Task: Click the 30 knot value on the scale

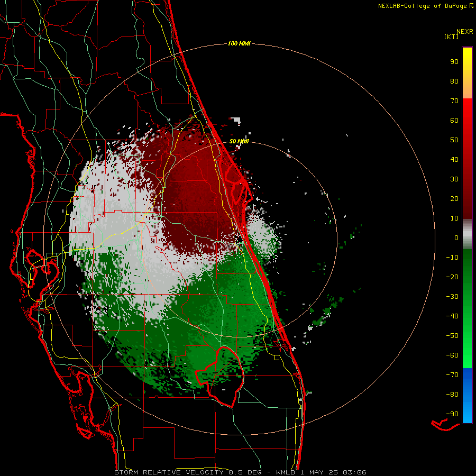Action: pyautogui.click(x=454, y=179)
